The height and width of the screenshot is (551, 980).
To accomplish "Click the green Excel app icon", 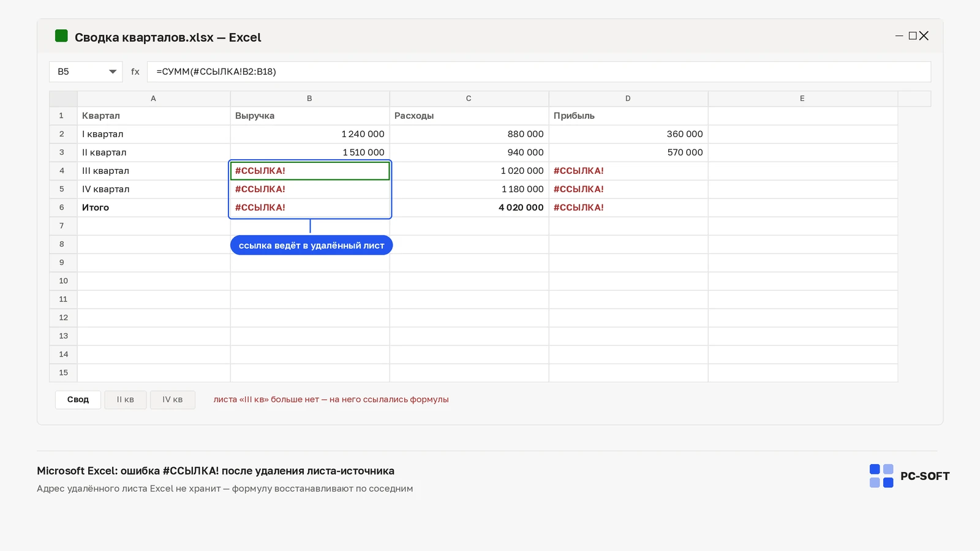I will 61,36.
